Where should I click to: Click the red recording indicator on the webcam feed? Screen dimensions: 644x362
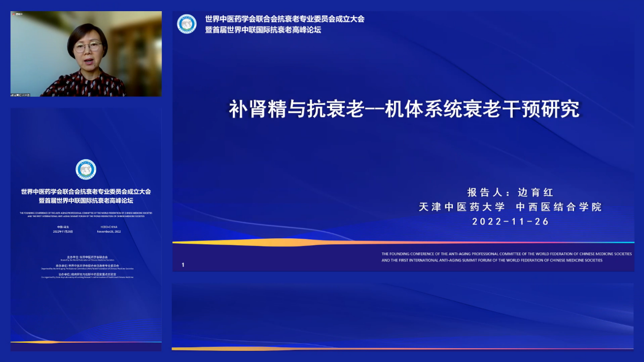point(13,14)
